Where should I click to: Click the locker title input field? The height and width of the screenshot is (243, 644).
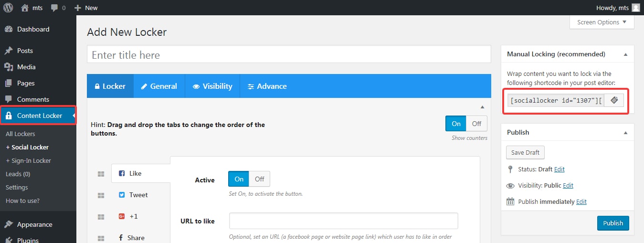tap(289, 55)
